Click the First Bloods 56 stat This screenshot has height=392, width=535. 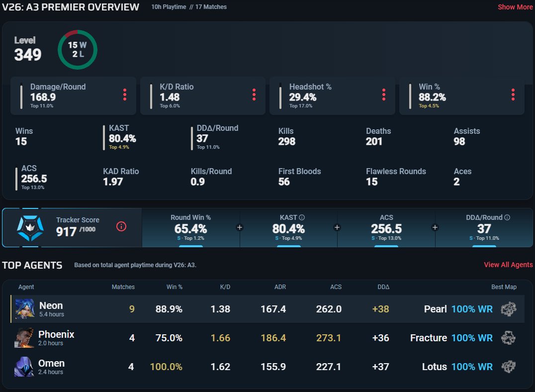pyautogui.click(x=300, y=177)
